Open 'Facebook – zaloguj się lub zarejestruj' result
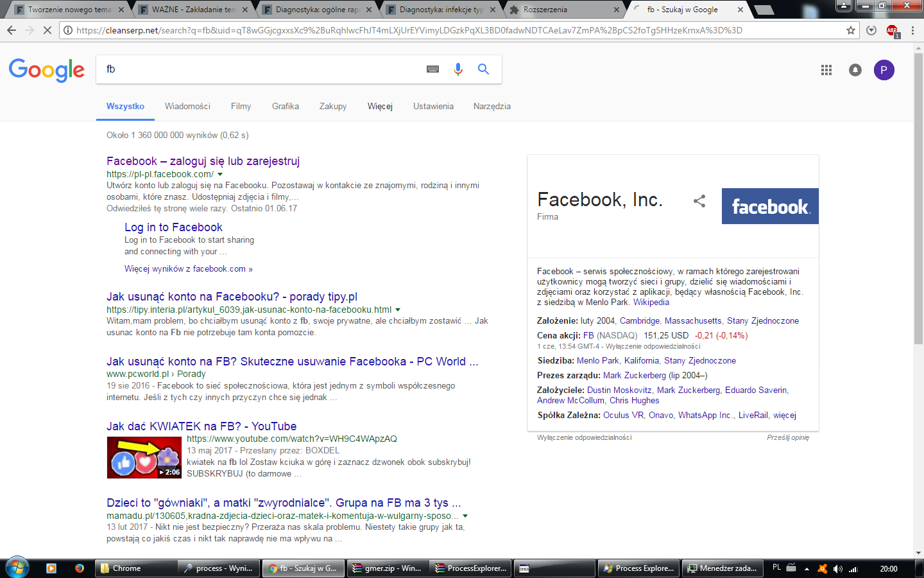The width and height of the screenshot is (924, 578). 203,161
